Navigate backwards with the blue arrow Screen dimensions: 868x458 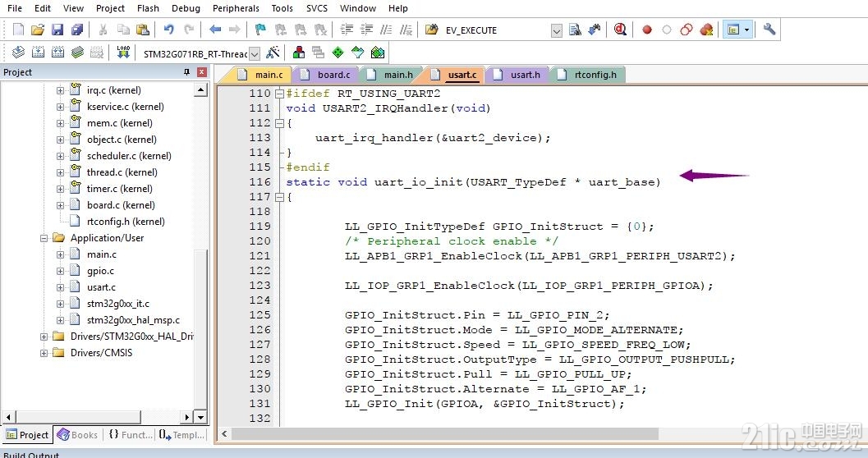pyautogui.click(x=215, y=30)
